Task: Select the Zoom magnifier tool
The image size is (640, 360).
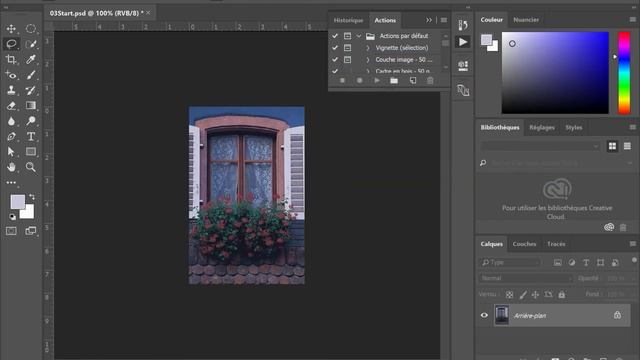Action: point(31,167)
